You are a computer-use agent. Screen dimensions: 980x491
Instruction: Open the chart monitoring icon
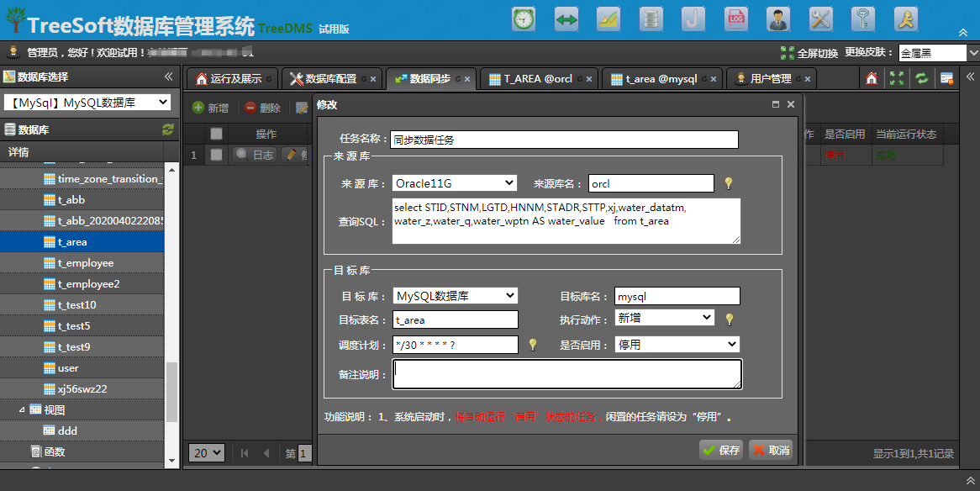coord(609,19)
